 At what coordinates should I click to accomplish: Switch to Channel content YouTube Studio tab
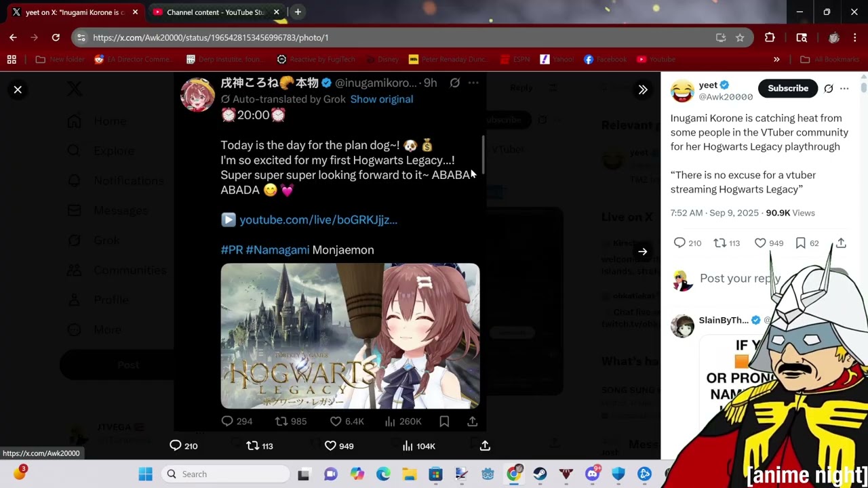click(216, 12)
